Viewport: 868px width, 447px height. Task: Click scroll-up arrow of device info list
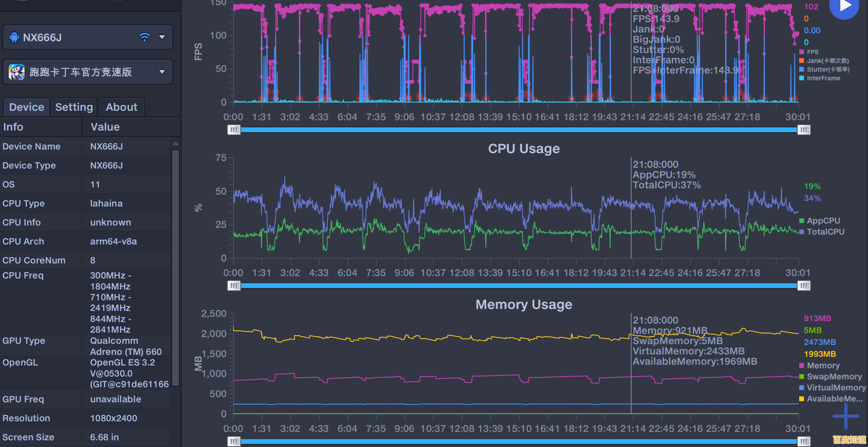click(175, 144)
